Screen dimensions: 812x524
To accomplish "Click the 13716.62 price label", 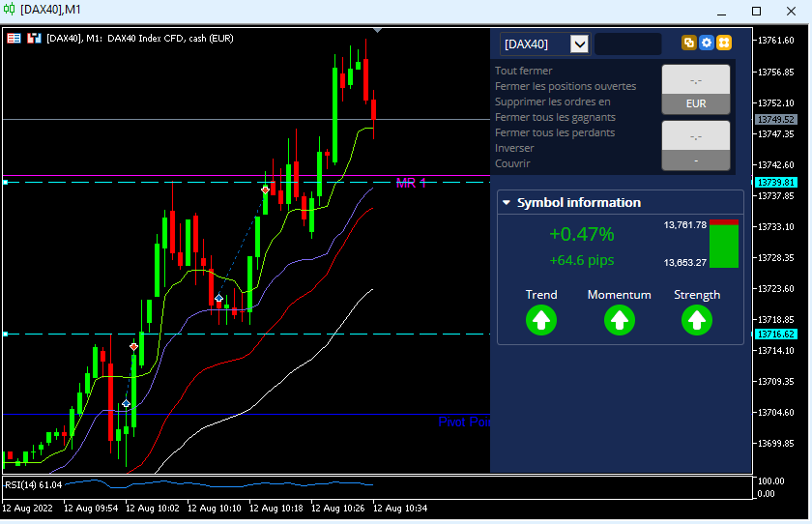I will pyautogui.click(x=775, y=334).
